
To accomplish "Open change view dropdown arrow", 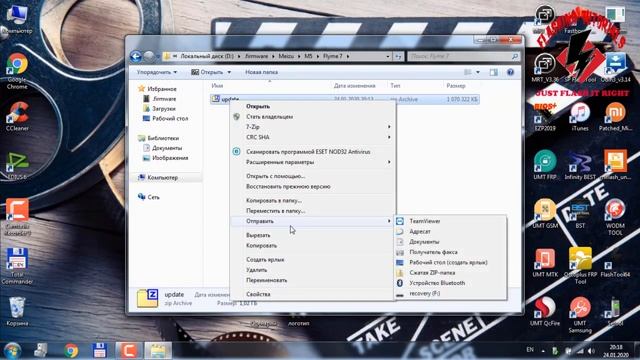I will pyautogui.click(x=478, y=72).
